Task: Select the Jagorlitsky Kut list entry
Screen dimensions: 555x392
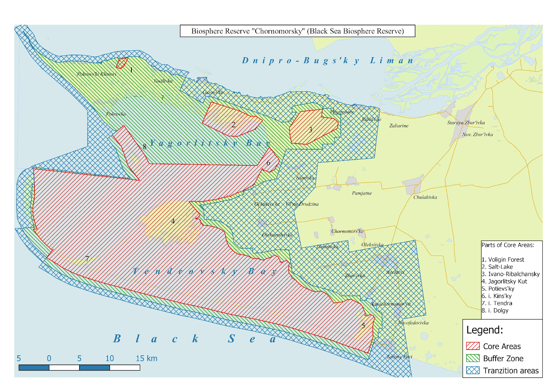Action: [504, 281]
